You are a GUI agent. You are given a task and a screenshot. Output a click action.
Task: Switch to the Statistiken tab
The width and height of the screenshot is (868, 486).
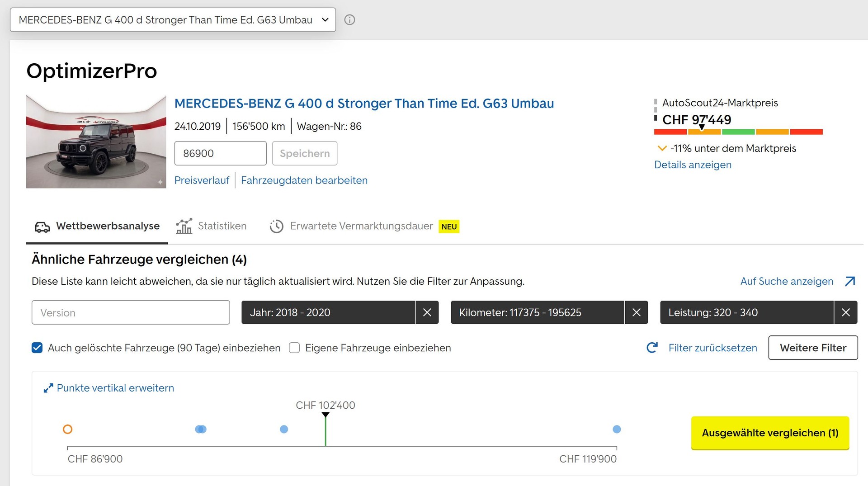pos(211,226)
